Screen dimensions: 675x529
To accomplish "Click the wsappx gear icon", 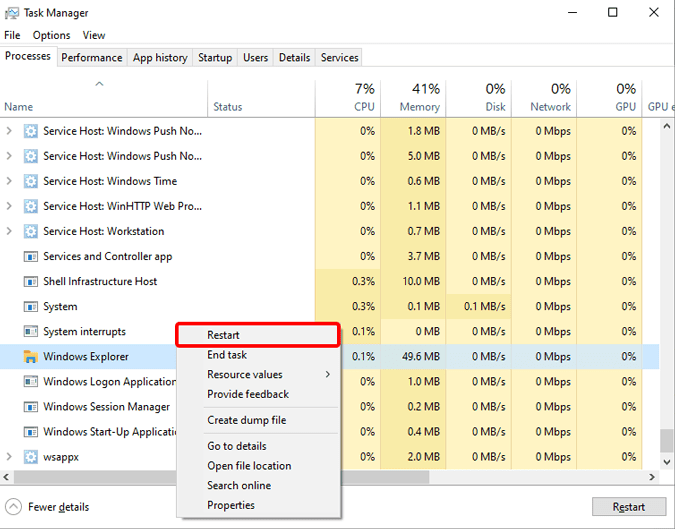I will point(31,457).
